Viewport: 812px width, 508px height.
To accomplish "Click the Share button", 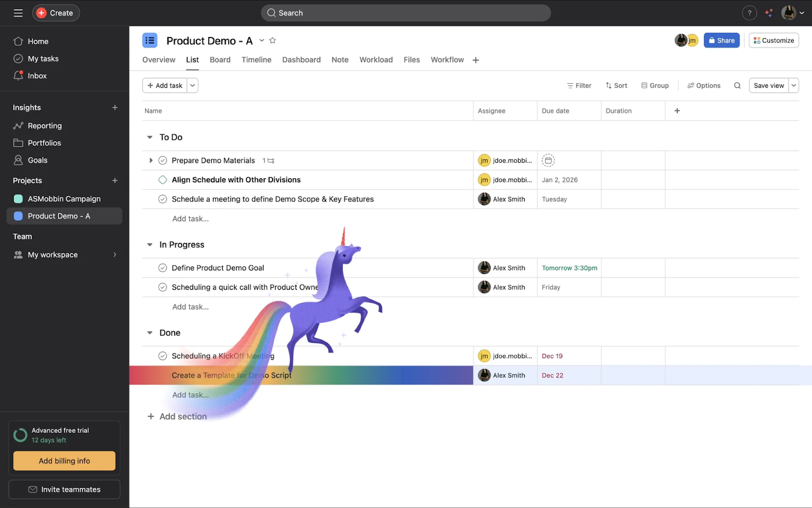I will [721, 41].
